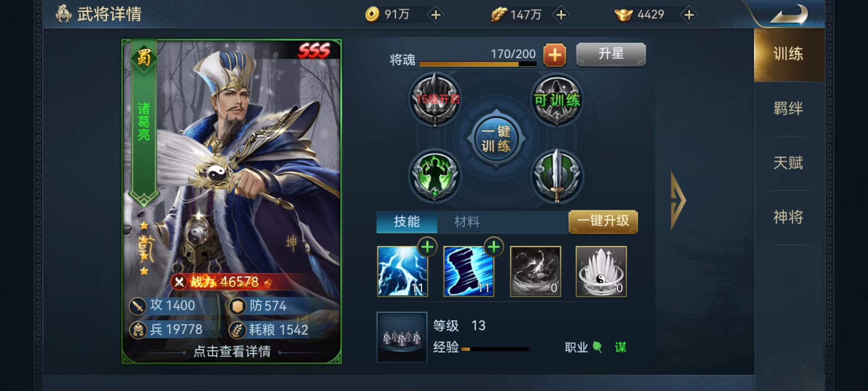Click the 升星 star upgrade button

click(x=611, y=54)
